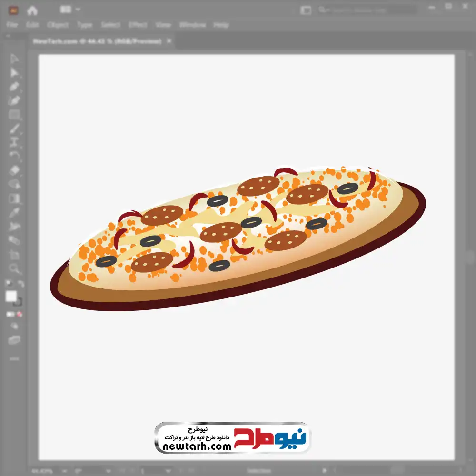Select the Paintbrush tool
The image size is (476, 476).
(x=14, y=129)
